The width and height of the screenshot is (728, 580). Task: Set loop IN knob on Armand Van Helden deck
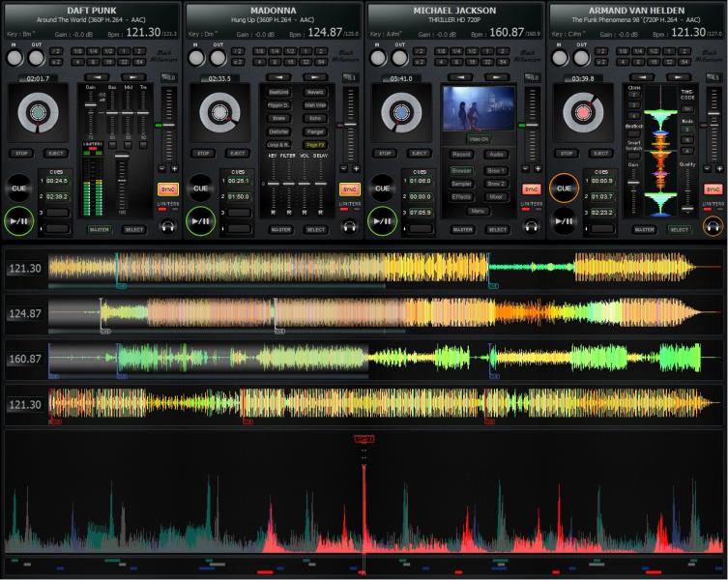[x=560, y=58]
